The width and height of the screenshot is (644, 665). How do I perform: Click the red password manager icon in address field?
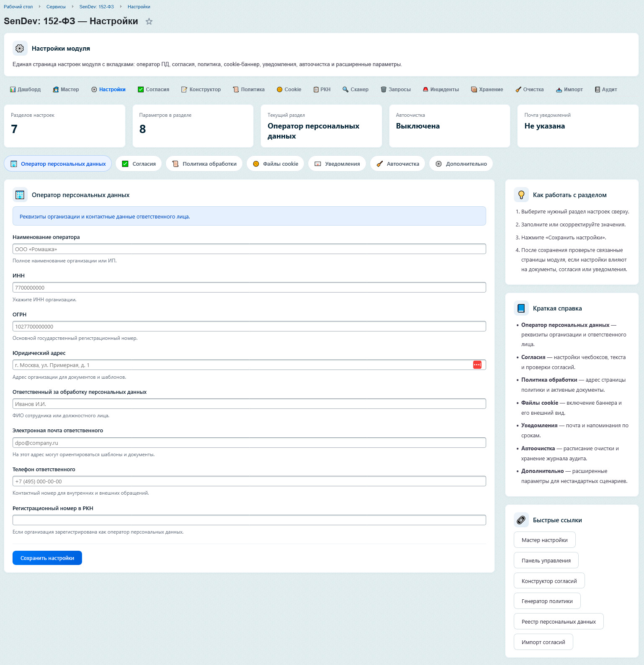click(x=477, y=365)
